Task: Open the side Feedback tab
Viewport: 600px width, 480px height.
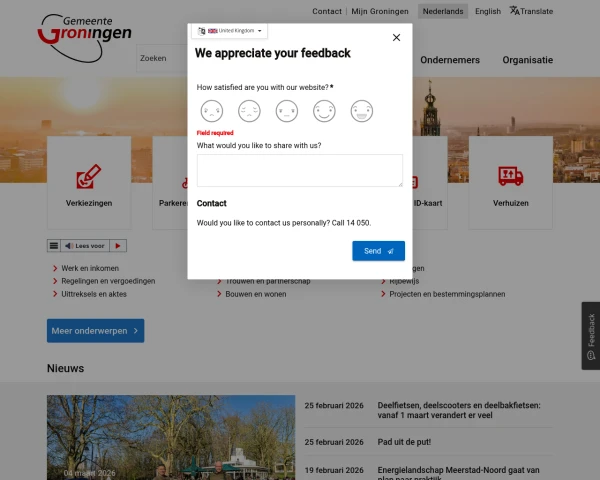Action: point(591,336)
